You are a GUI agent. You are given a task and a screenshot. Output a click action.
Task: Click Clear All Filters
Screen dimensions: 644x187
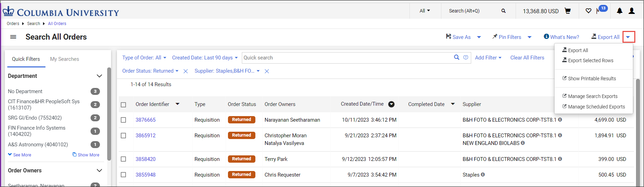[x=527, y=58]
